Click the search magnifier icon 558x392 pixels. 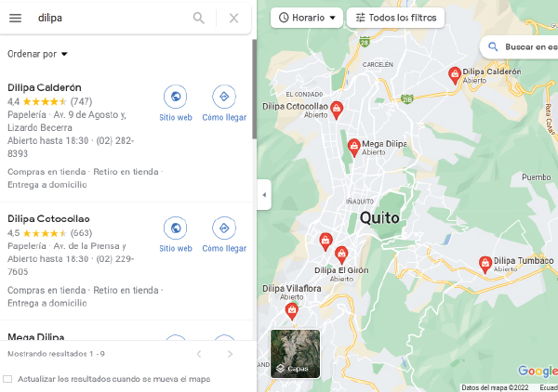pos(199,18)
